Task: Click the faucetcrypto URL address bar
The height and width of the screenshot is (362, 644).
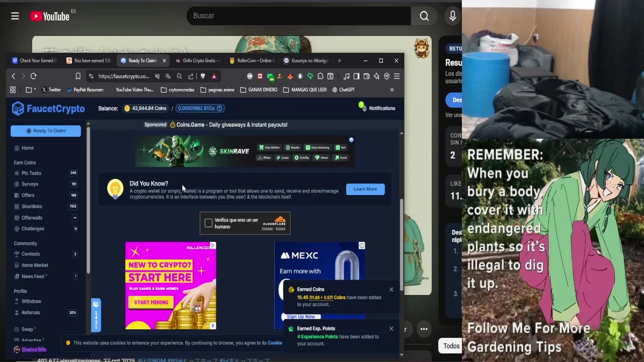Action: (124, 76)
